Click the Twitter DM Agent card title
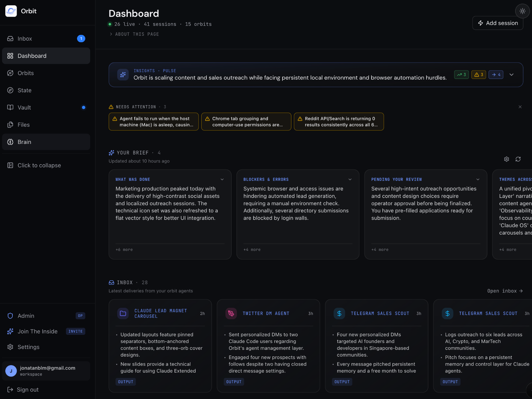 [x=266, y=313]
